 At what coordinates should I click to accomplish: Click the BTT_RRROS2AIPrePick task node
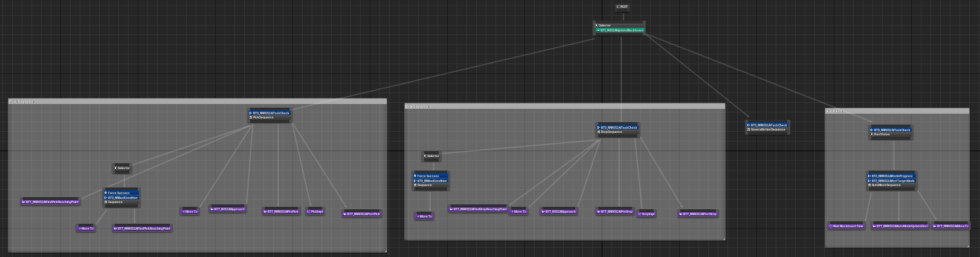282,212
